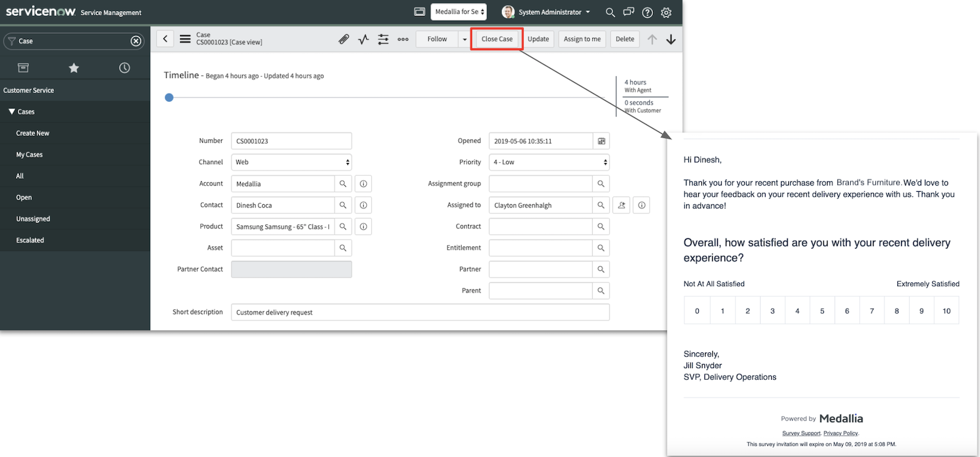The image size is (980, 457).
Task: Open the activity stream icon
Action: click(364, 39)
